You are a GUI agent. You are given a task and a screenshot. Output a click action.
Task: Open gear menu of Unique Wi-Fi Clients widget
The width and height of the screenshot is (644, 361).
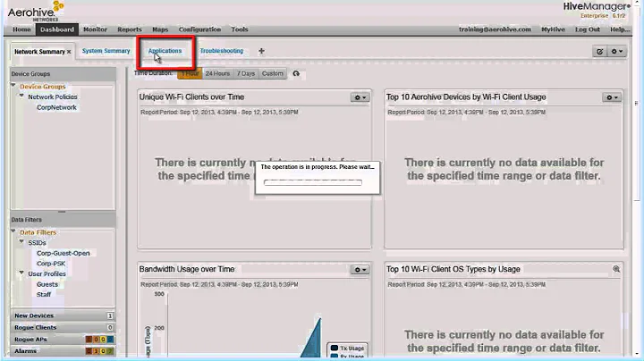click(360, 97)
